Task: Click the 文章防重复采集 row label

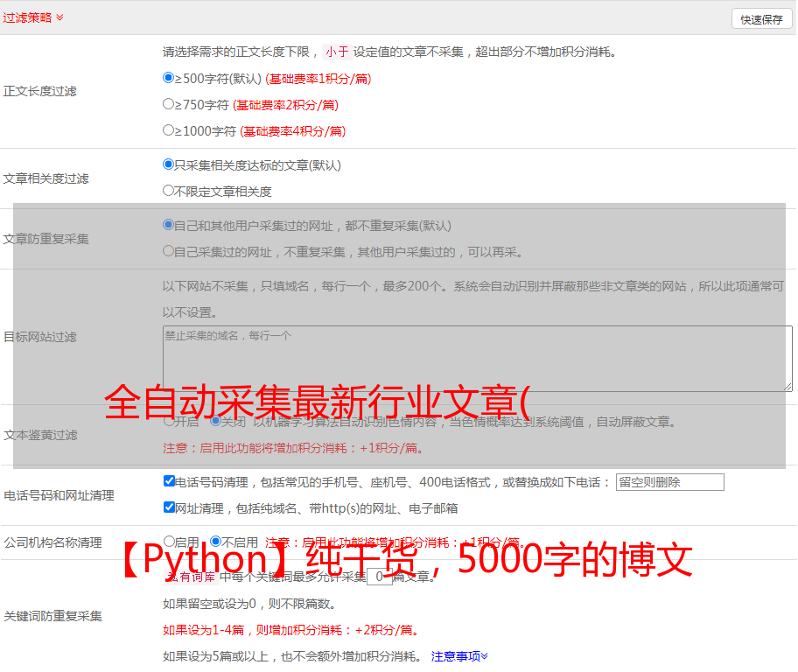Action: (45, 239)
